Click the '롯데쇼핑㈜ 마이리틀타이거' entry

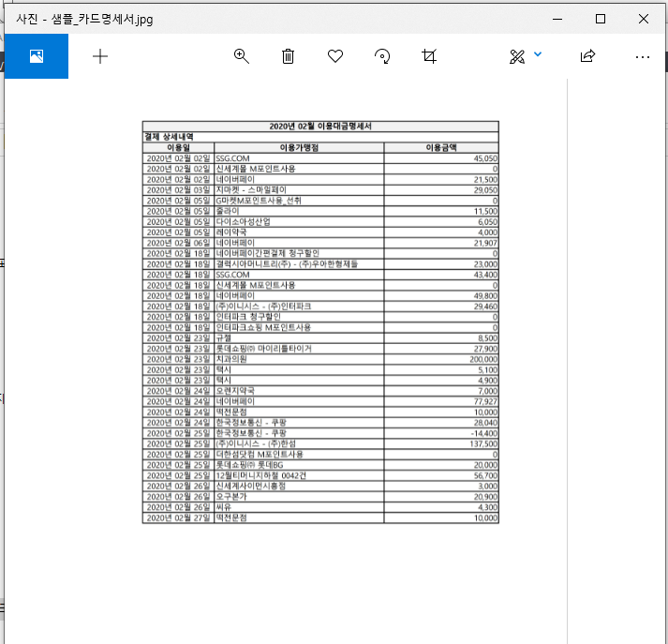click(263, 349)
